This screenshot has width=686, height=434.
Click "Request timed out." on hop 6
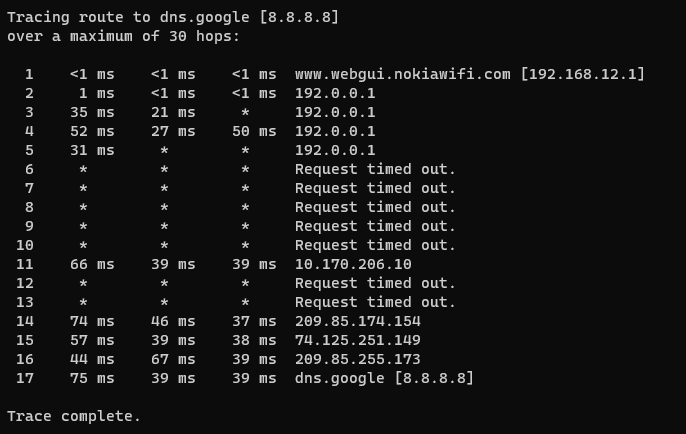[375, 169]
